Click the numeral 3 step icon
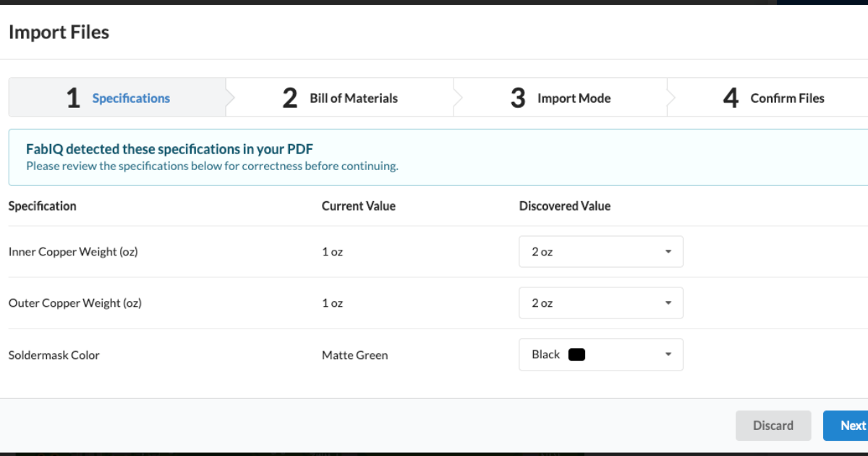 point(518,98)
